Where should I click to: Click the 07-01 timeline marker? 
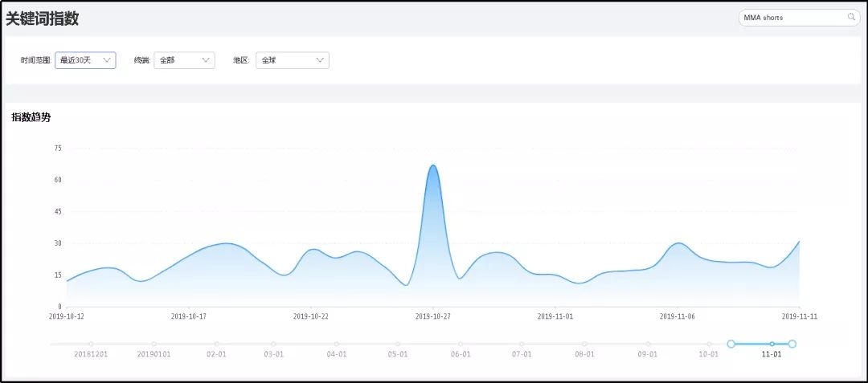pos(522,344)
